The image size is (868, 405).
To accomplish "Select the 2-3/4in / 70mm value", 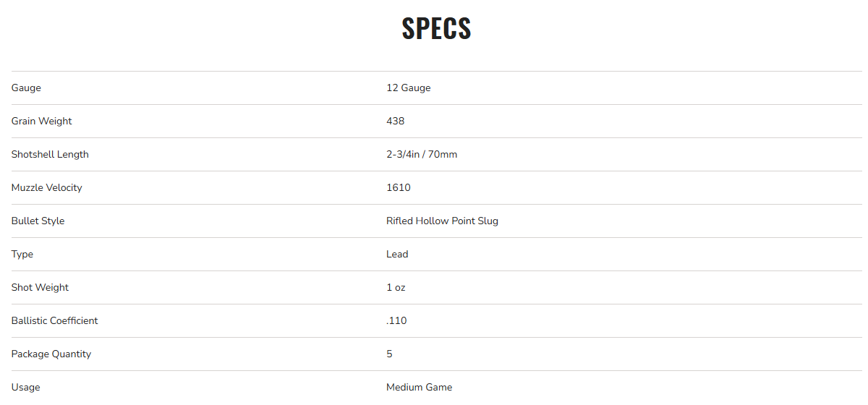I will 422,155.
